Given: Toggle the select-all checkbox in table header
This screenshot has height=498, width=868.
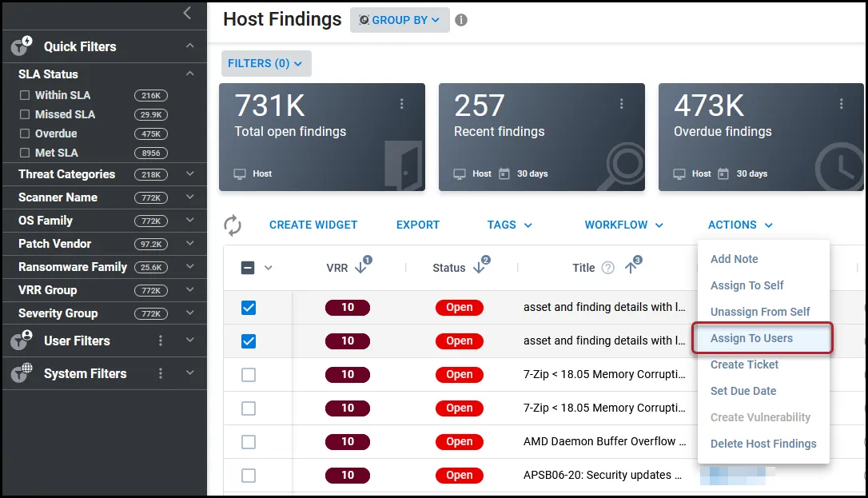Looking at the screenshot, I should [x=248, y=268].
